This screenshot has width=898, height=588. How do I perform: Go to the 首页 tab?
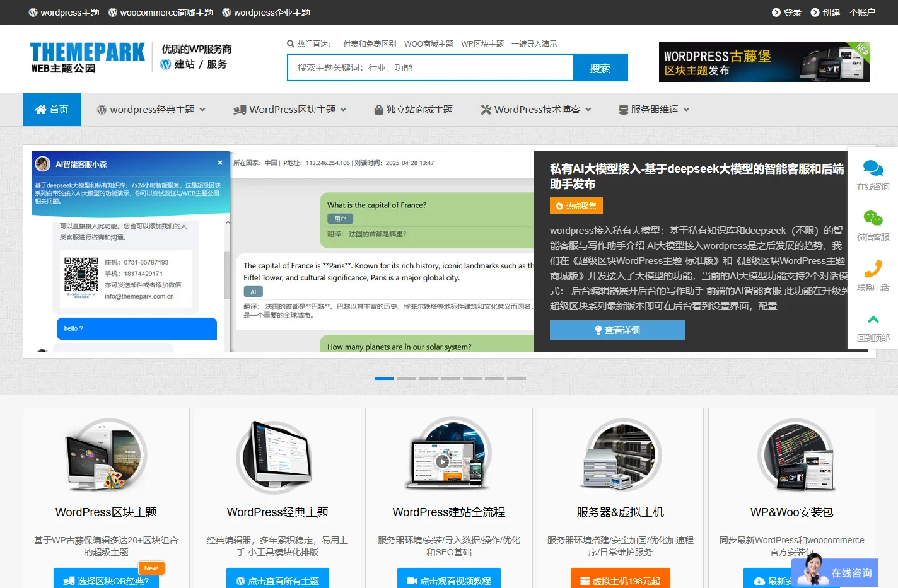[52, 110]
